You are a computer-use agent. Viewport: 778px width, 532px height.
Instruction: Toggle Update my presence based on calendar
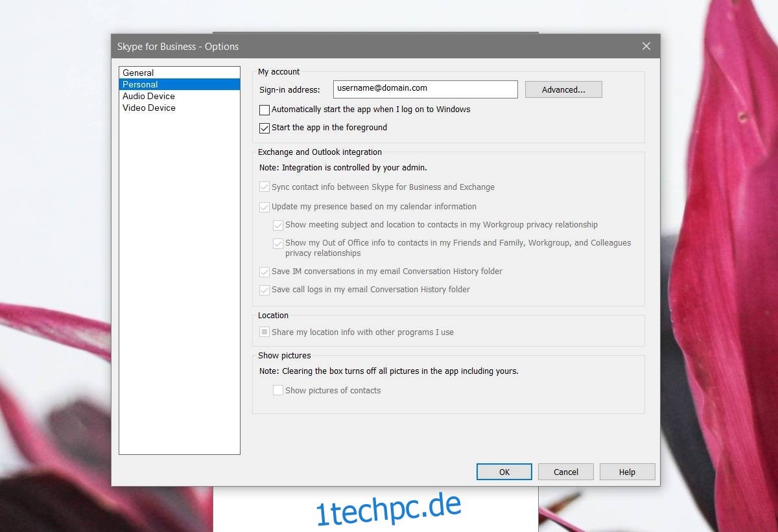tap(265, 207)
